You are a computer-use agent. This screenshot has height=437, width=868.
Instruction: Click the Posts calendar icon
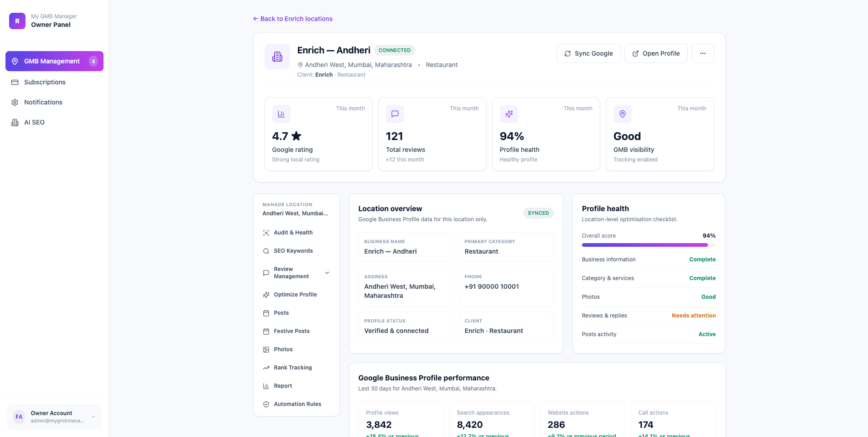tap(266, 313)
